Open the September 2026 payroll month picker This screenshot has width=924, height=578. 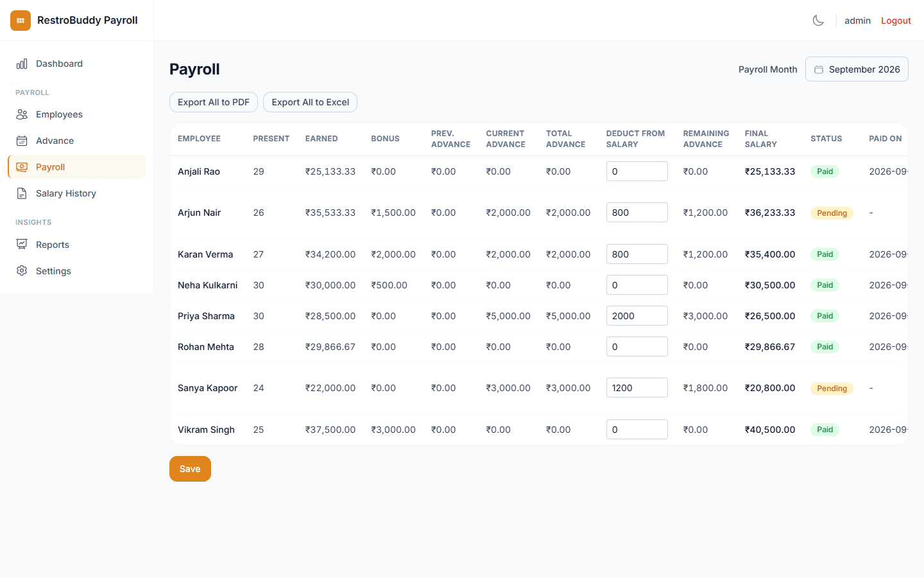(857, 69)
